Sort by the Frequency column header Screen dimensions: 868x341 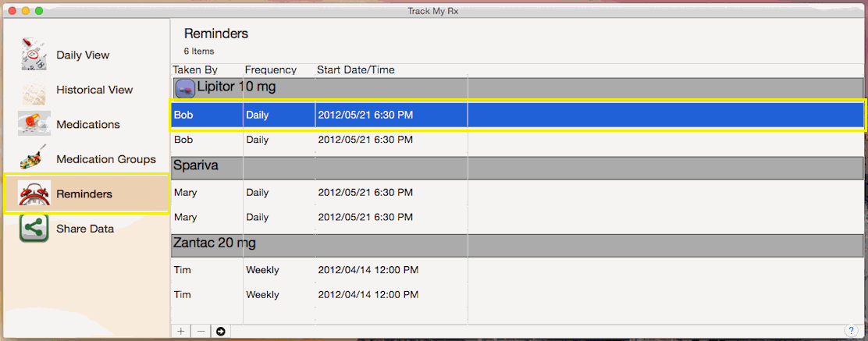coord(271,69)
